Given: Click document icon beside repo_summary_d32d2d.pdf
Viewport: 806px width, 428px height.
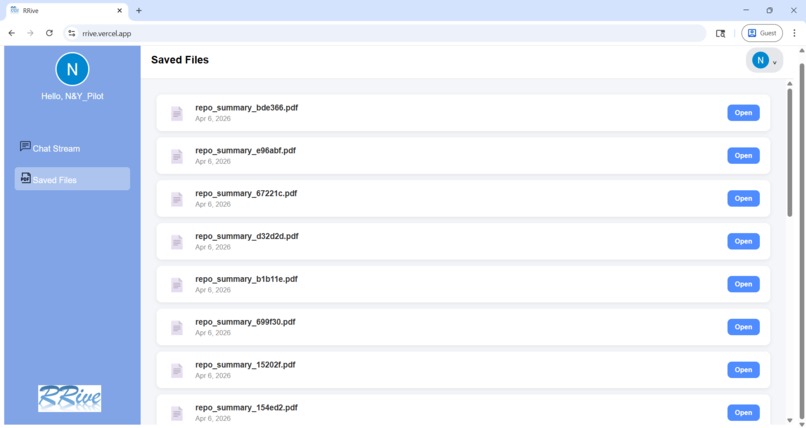Looking at the screenshot, I should 177,242.
